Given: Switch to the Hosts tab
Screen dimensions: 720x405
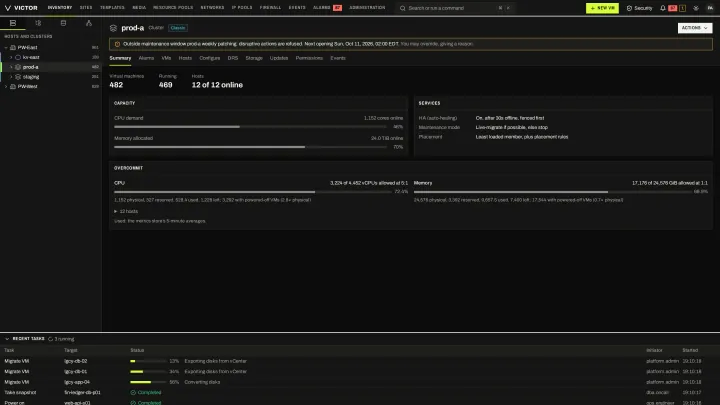Looking at the screenshot, I should click(x=185, y=58).
